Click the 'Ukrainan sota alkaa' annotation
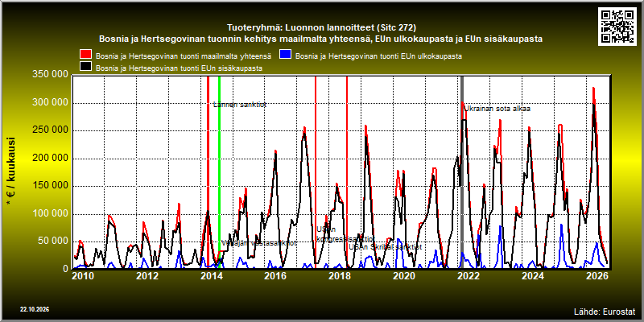This screenshot has width=644, height=322. pyautogui.click(x=497, y=109)
